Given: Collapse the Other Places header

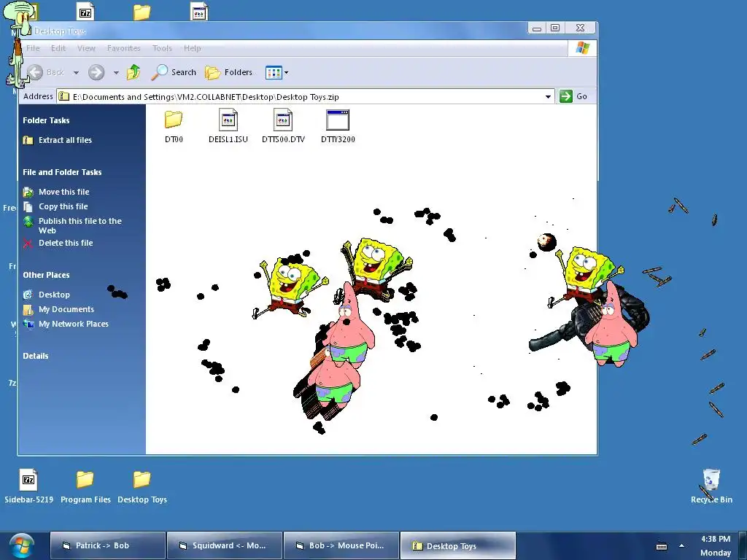Looking at the screenshot, I should point(46,275).
